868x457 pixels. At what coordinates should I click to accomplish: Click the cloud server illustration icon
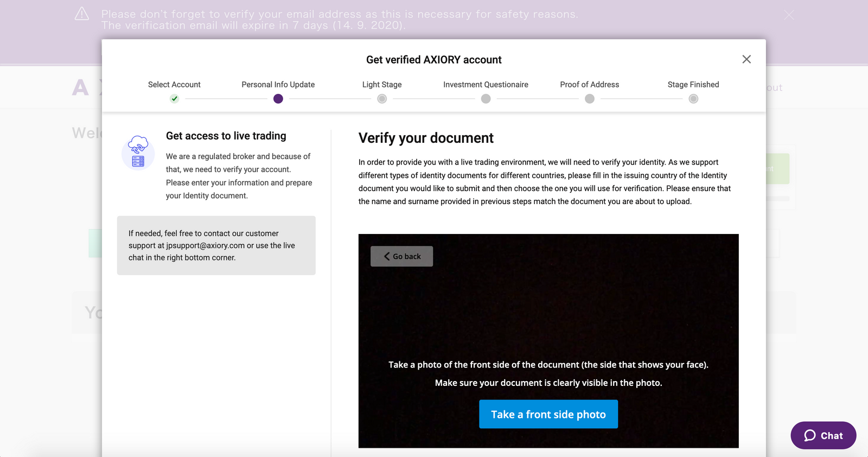pyautogui.click(x=138, y=152)
